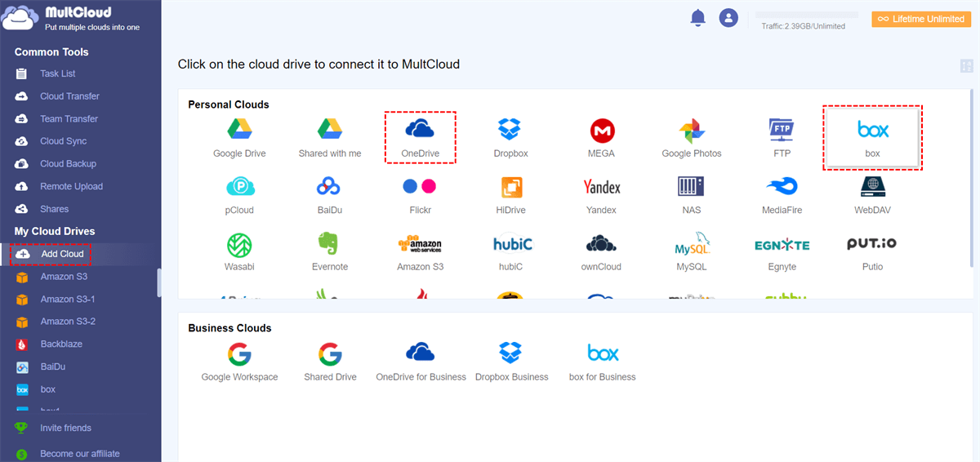
Task: Connect the Google Drive personal cloud
Action: point(239,137)
